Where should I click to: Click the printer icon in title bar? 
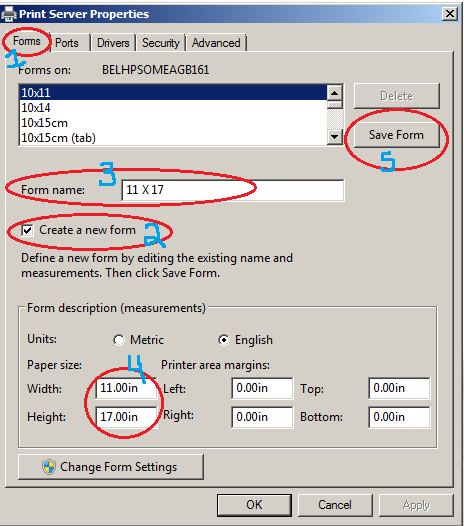[9, 14]
